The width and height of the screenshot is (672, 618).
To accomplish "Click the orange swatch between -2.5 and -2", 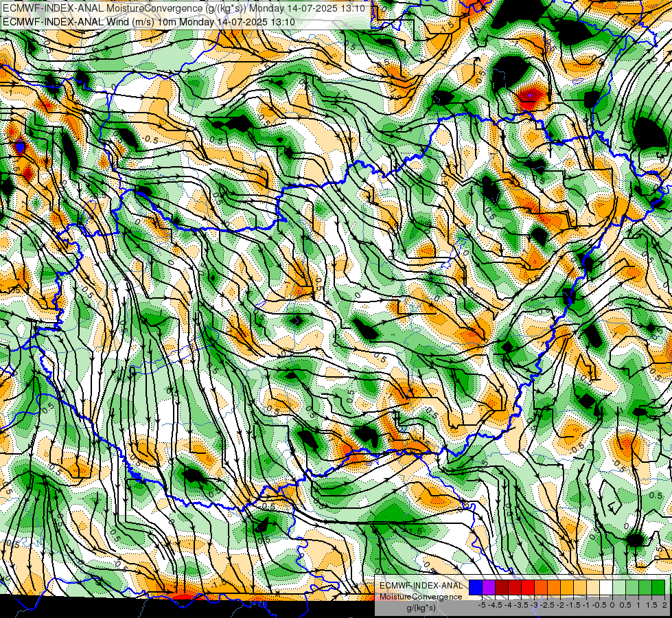I will pos(554,587).
